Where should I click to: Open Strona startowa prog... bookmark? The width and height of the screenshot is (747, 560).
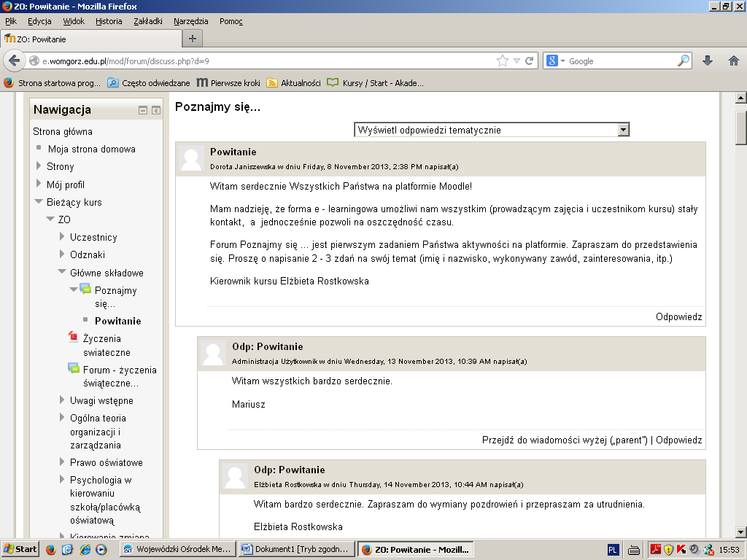pyautogui.click(x=52, y=83)
